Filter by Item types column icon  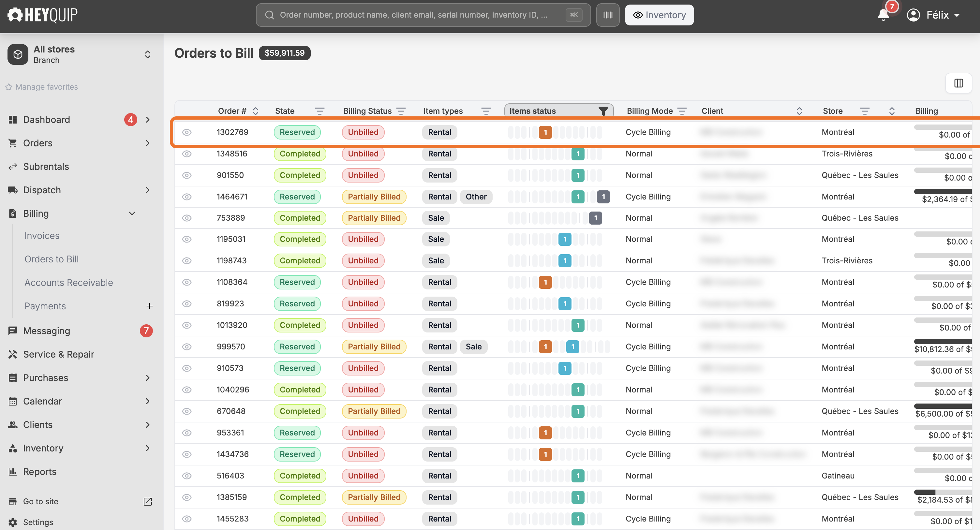pos(486,111)
